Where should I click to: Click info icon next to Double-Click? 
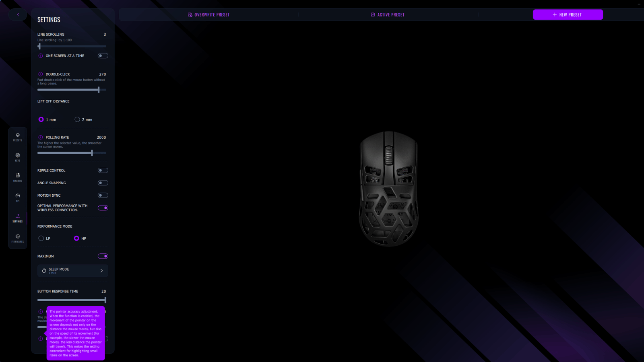pos(41,74)
